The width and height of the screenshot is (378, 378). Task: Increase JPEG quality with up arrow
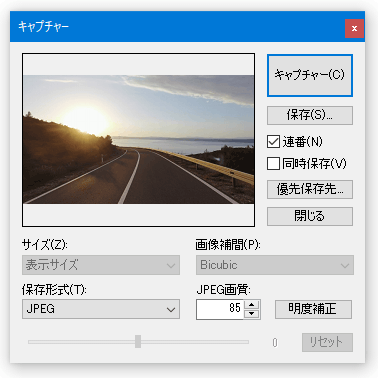point(252,305)
